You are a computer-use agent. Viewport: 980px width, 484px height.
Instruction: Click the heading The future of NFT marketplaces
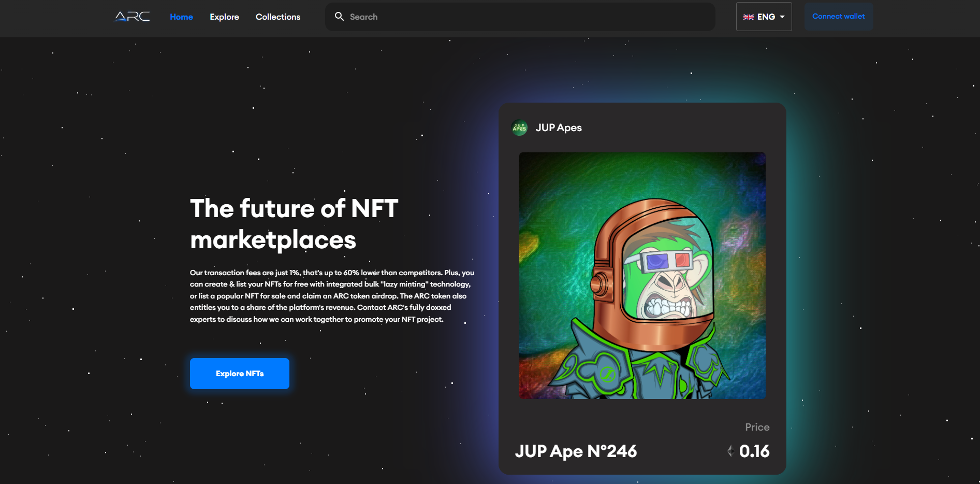click(294, 224)
